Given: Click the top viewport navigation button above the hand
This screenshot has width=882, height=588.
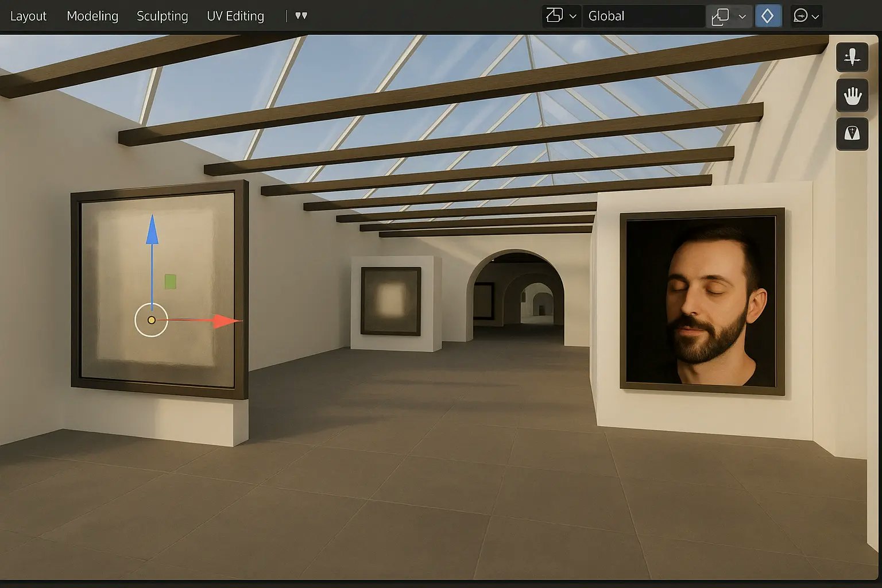Looking at the screenshot, I should 852,57.
